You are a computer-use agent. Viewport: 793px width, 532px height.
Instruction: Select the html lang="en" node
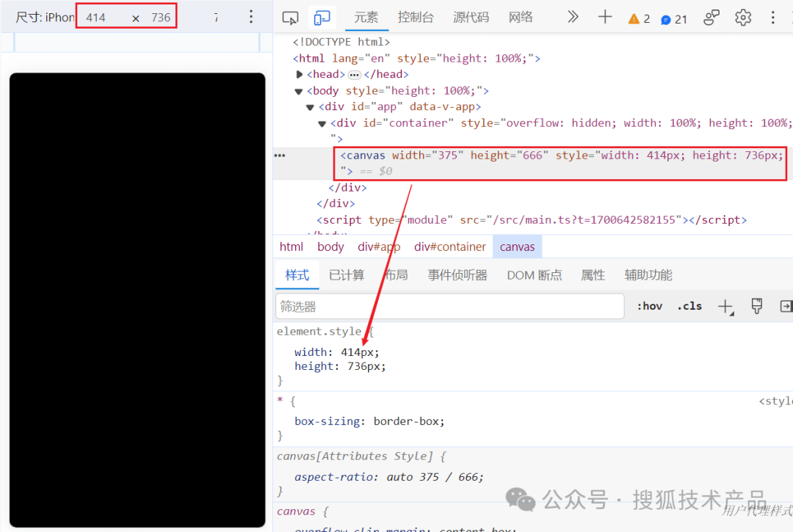[x=416, y=59]
